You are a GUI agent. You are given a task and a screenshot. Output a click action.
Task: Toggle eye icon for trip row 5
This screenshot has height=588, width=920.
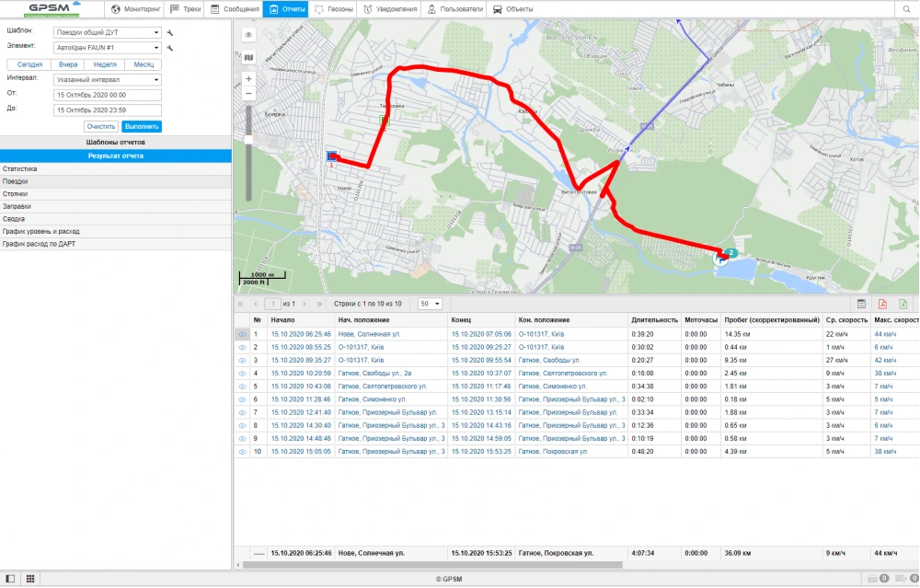pos(243,386)
